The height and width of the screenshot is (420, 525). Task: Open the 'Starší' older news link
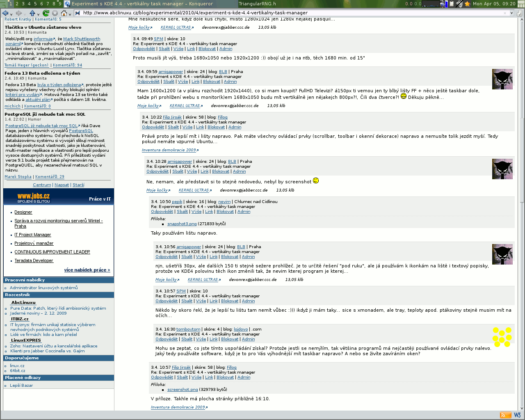point(78,185)
